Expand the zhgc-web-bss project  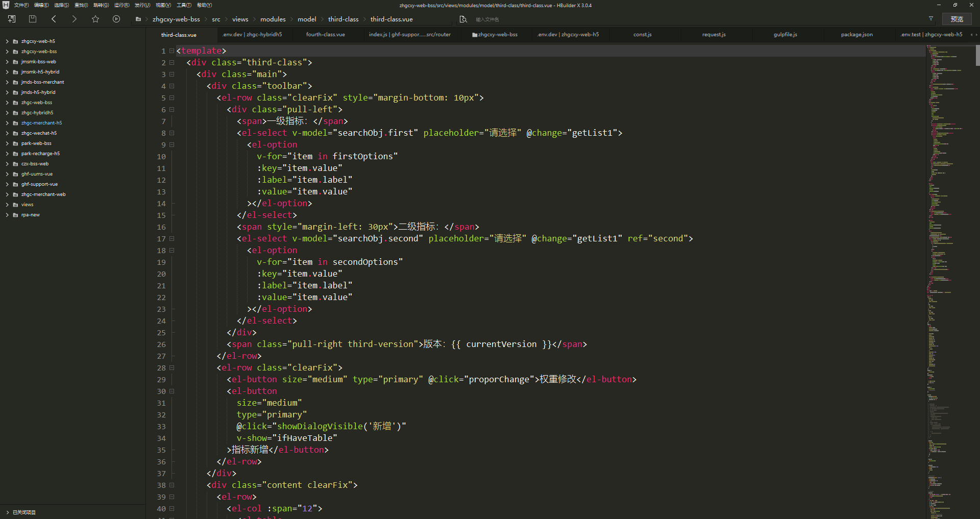(7, 103)
